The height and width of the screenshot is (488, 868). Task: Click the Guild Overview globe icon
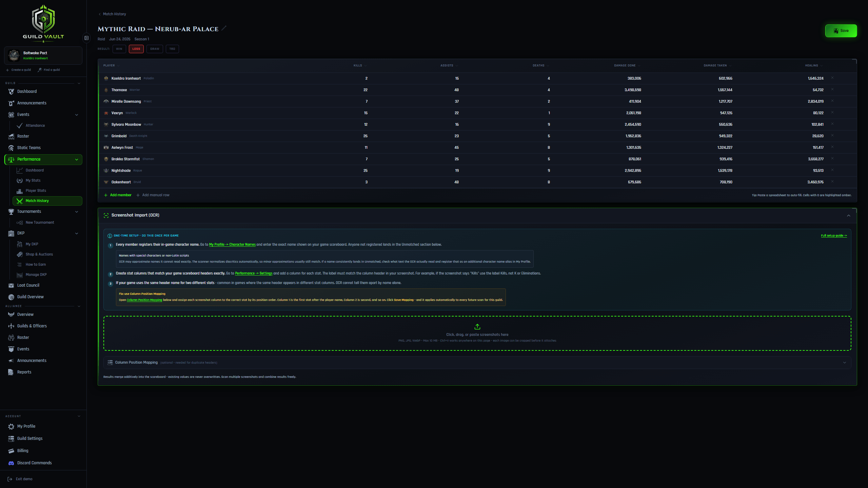click(11, 297)
